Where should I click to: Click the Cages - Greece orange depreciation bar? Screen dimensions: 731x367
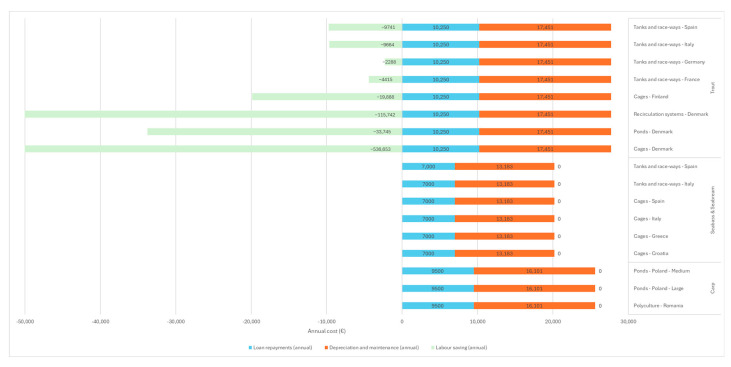504,236
